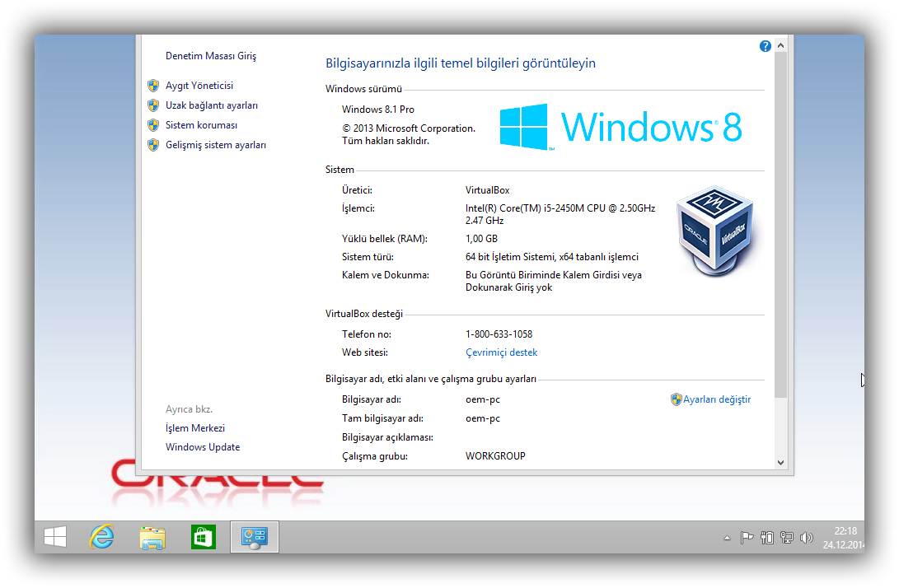Click the WORKGROUP value
Image resolution: width=899 pixels, height=588 pixels.
pyautogui.click(x=495, y=456)
